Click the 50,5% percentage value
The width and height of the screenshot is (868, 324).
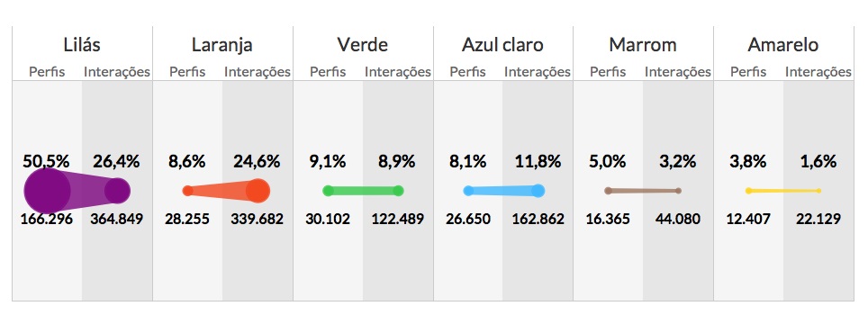(46, 161)
